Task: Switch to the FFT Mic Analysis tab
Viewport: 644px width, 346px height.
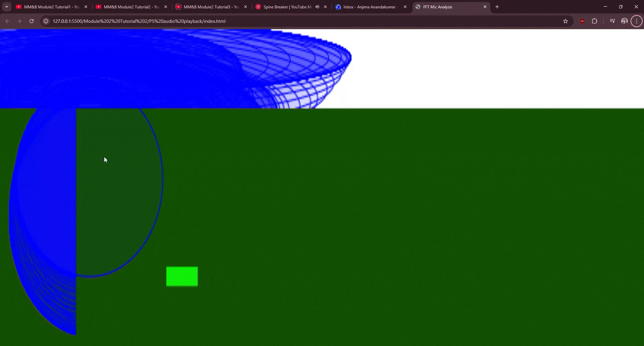Action: pos(446,7)
